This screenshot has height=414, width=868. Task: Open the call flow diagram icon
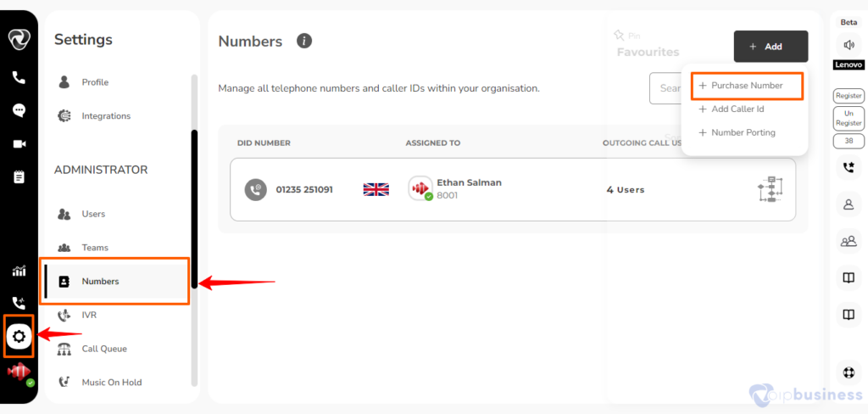pyautogui.click(x=770, y=189)
